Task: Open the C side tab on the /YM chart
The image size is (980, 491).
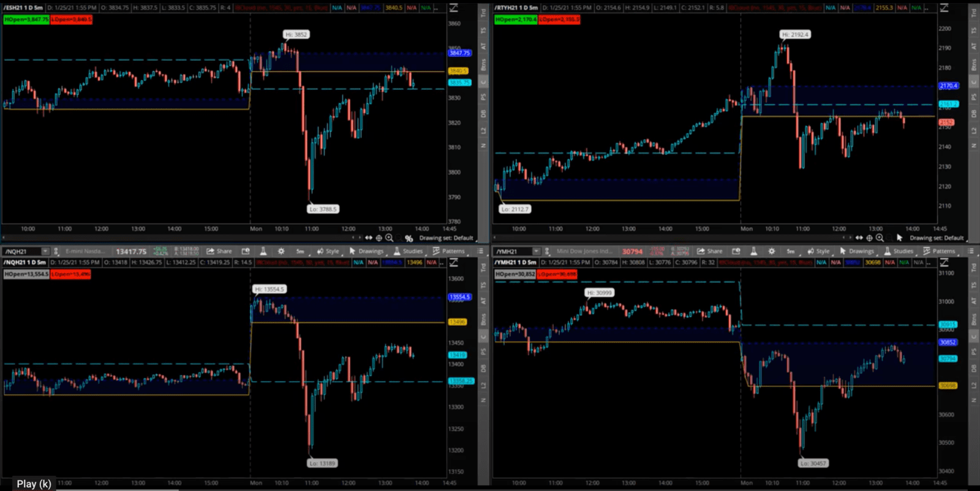Action: [x=974, y=336]
